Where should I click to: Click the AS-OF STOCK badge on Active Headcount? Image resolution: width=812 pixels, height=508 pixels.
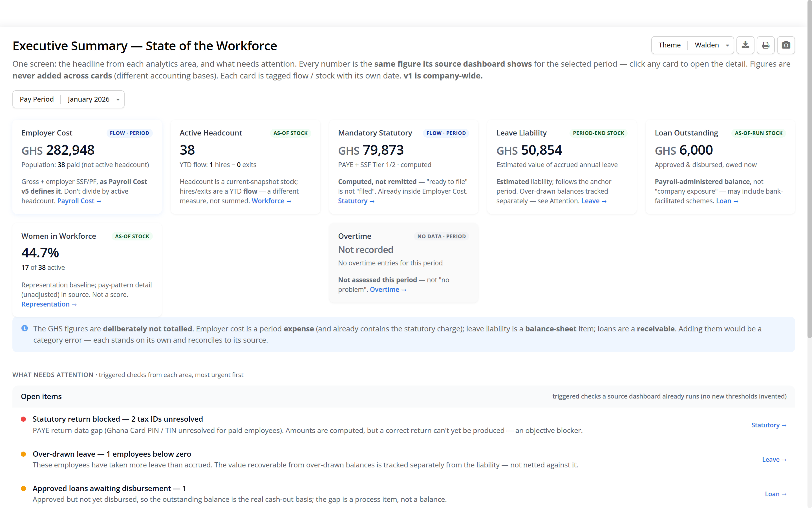tap(290, 133)
